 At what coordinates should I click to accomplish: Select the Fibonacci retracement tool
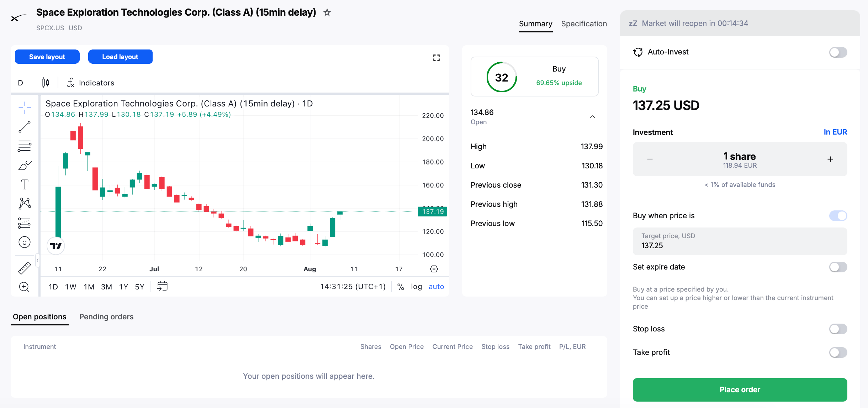click(x=25, y=146)
